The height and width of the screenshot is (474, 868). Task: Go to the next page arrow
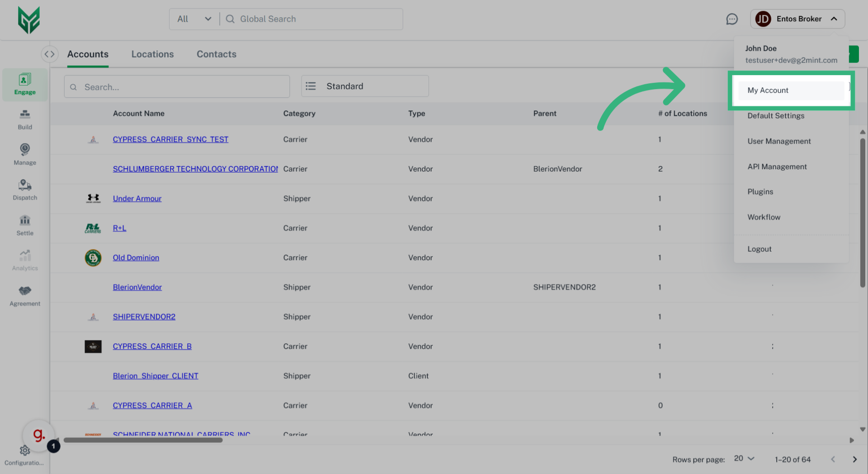854,460
